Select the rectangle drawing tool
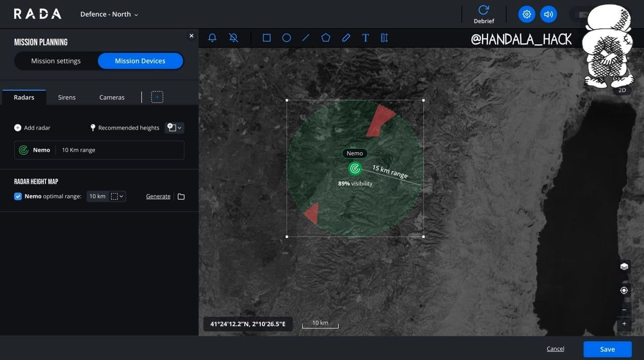This screenshot has width=644, height=360. coord(266,38)
